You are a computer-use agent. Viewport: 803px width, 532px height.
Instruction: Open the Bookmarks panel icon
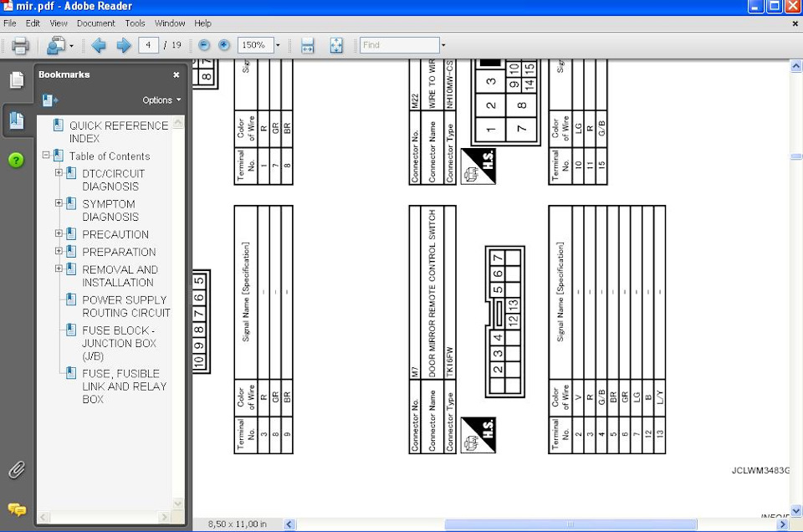17,120
